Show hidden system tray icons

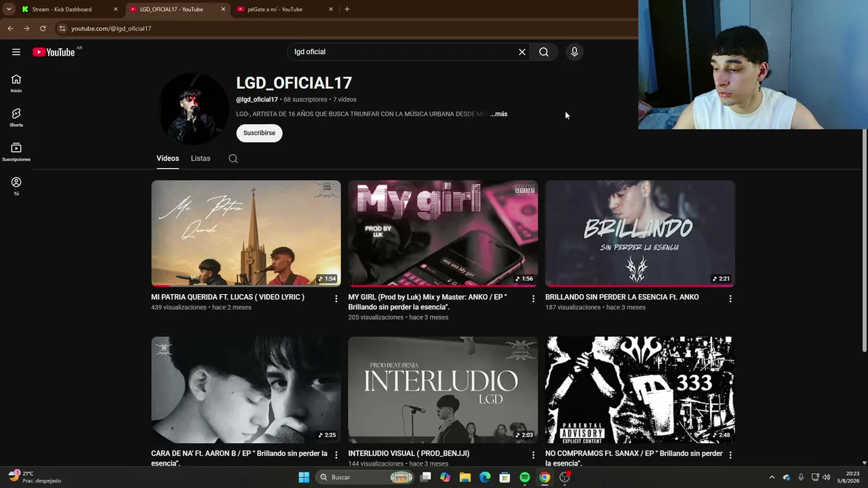pyautogui.click(x=772, y=477)
